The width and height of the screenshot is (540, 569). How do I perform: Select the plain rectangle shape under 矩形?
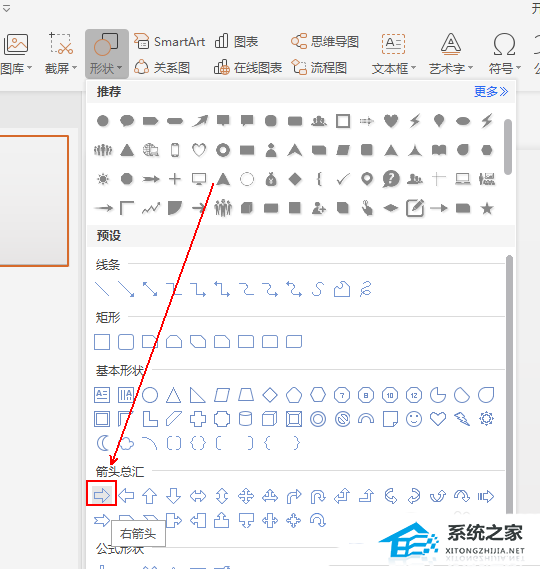click(x=102, y=342)
